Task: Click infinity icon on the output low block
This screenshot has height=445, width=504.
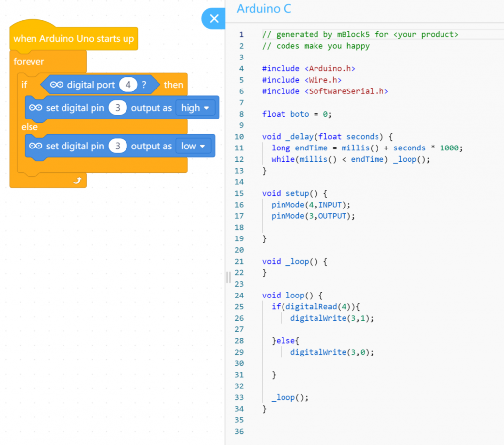Action: pos(36,146)
